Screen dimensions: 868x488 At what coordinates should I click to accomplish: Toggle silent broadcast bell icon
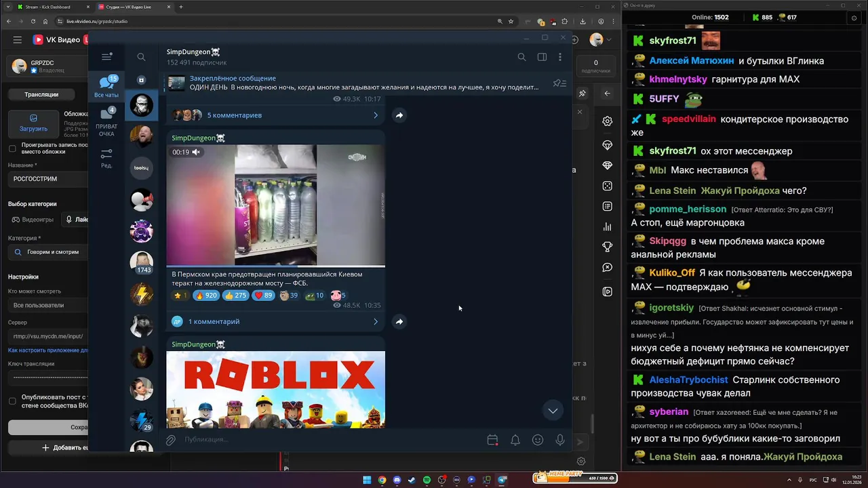tap(515, 440)
